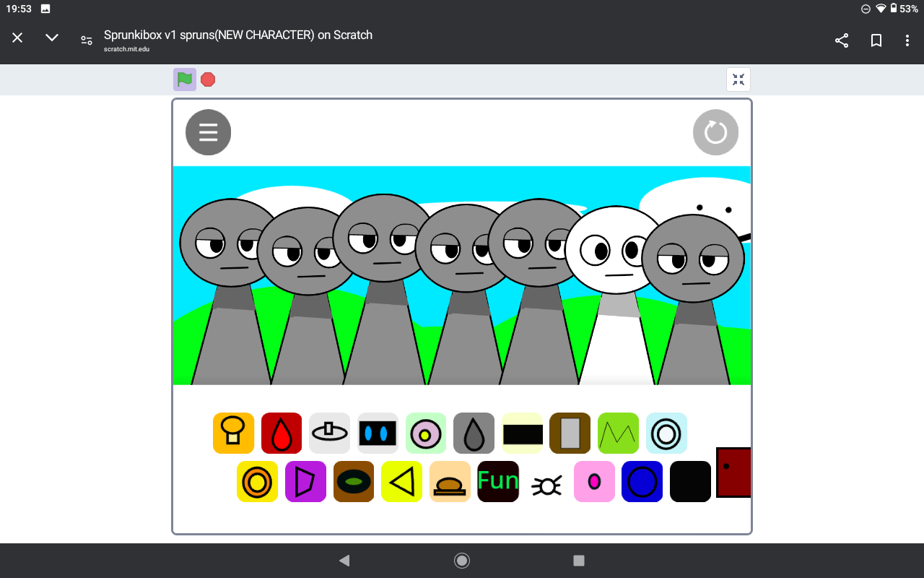Close the browser custom tab

pos(17,38)
